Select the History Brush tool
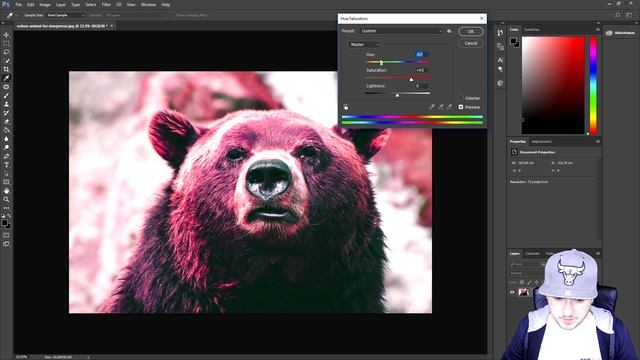Viewport: 640px width, 360px height. (x=6, y=113)
